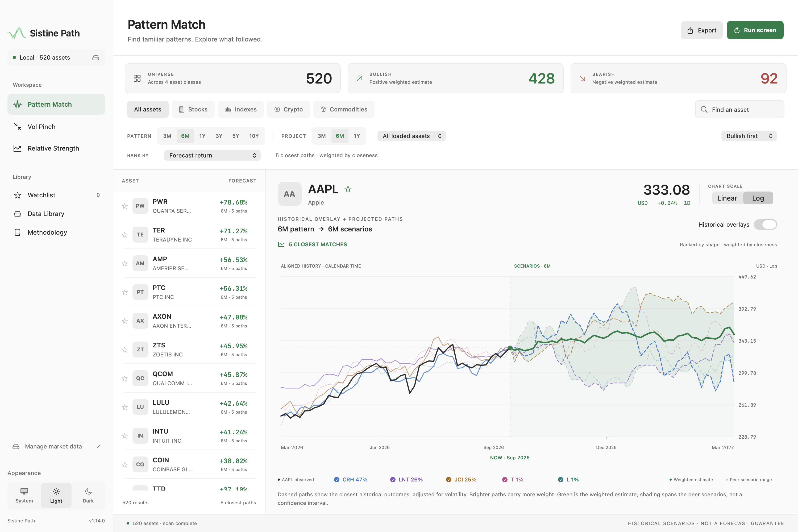Open the Forecast return rank dropdown
798x532 pixels.
pyautogui.click(x=212, y=155)
